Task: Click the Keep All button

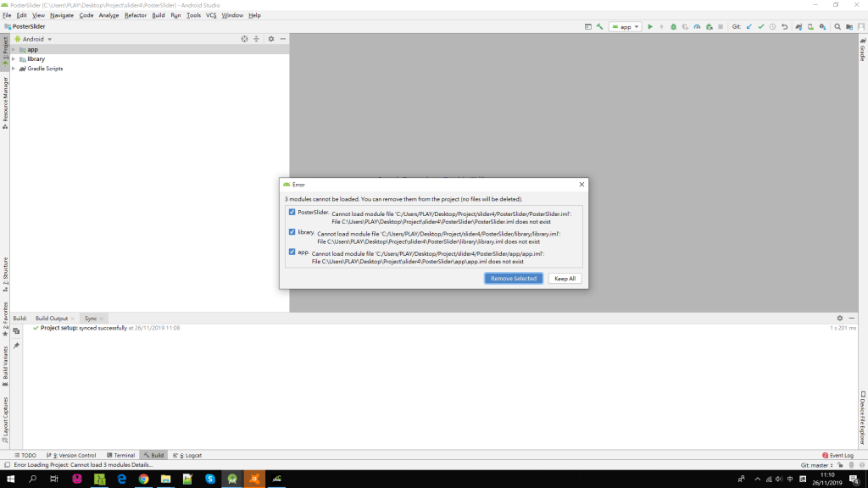Action: [565, 278]
